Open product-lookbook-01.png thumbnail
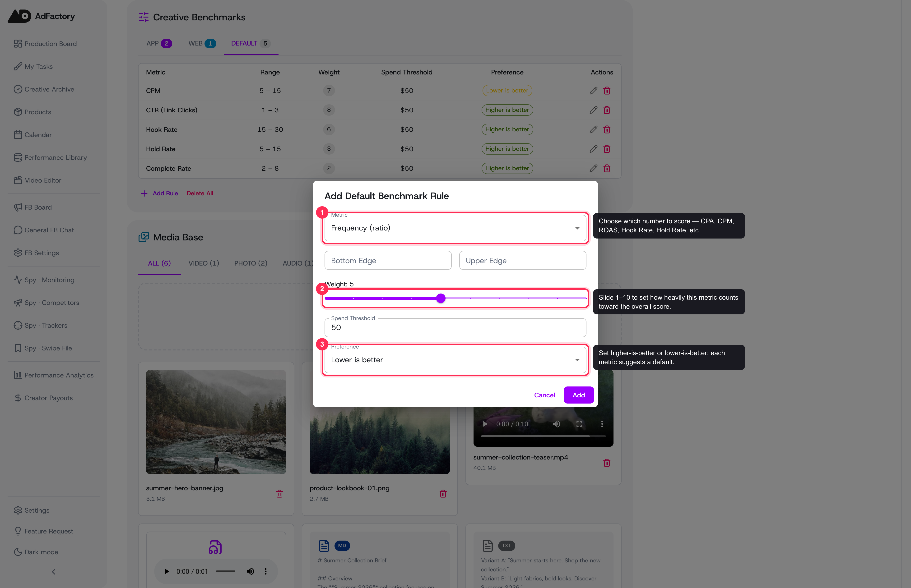Viewport: 911px width, 588px height. coord(379,441)
